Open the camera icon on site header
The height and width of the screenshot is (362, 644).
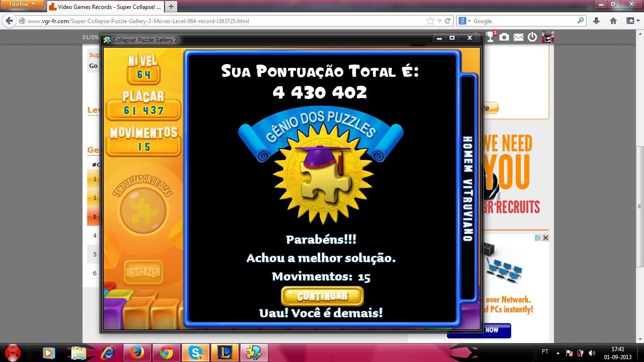[504, 37]
